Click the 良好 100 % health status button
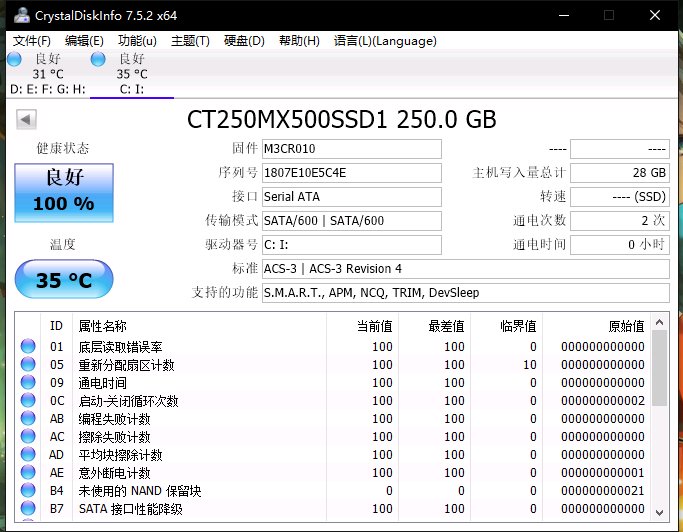Viewport: 683px width, 532px height. point(64,193)
